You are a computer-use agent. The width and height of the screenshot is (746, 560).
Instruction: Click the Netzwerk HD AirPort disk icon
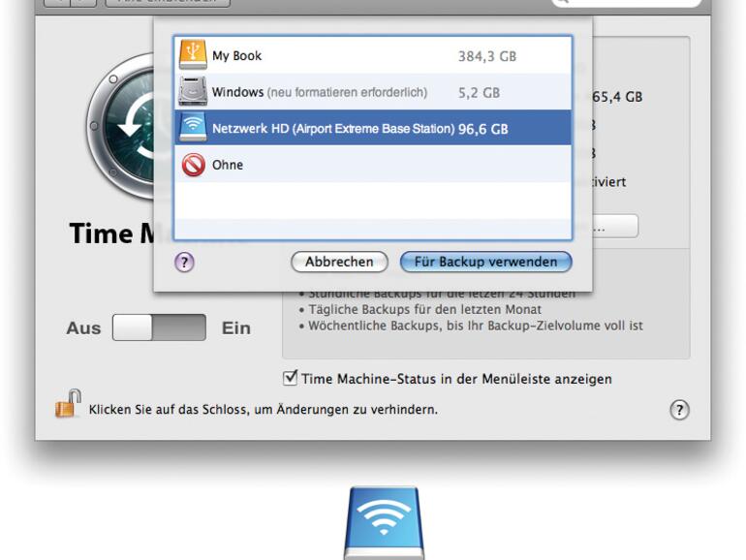[193, 128]
